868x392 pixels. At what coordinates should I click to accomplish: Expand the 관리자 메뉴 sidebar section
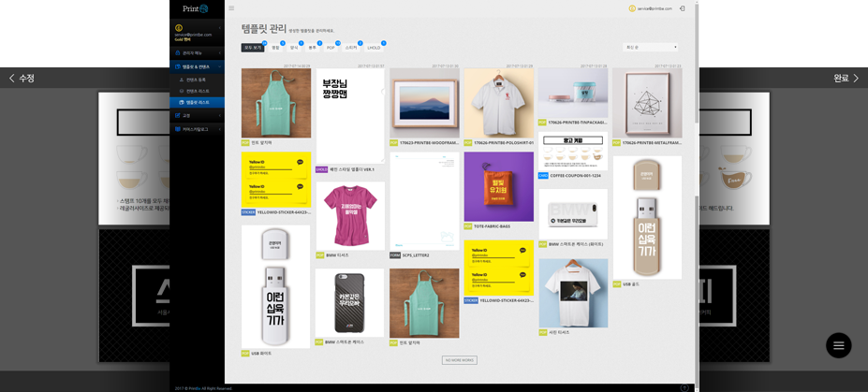220,53
